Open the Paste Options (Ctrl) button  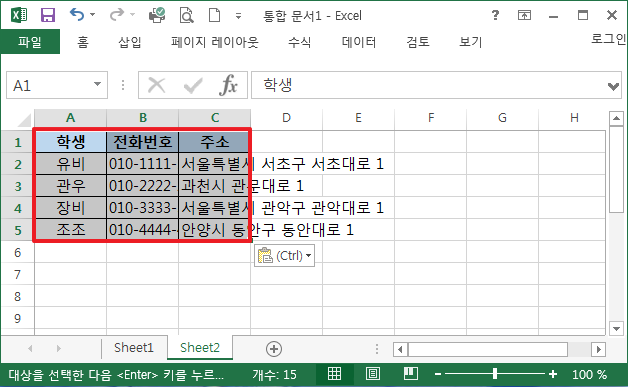click(284, 256)
